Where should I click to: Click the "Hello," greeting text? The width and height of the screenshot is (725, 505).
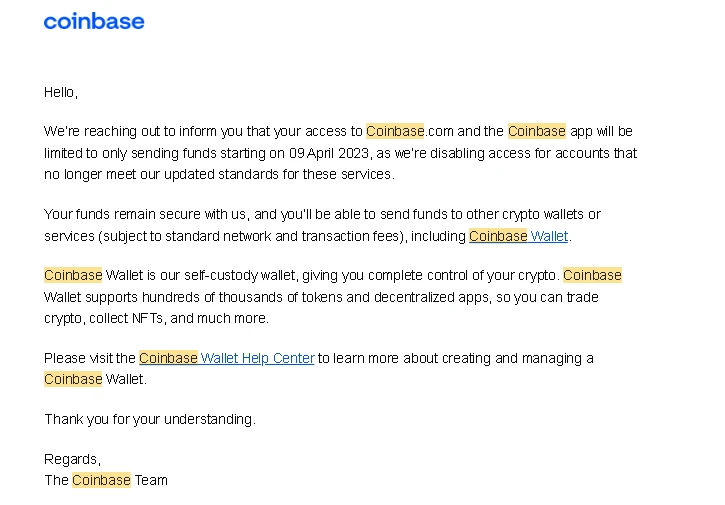click(61, 92)
